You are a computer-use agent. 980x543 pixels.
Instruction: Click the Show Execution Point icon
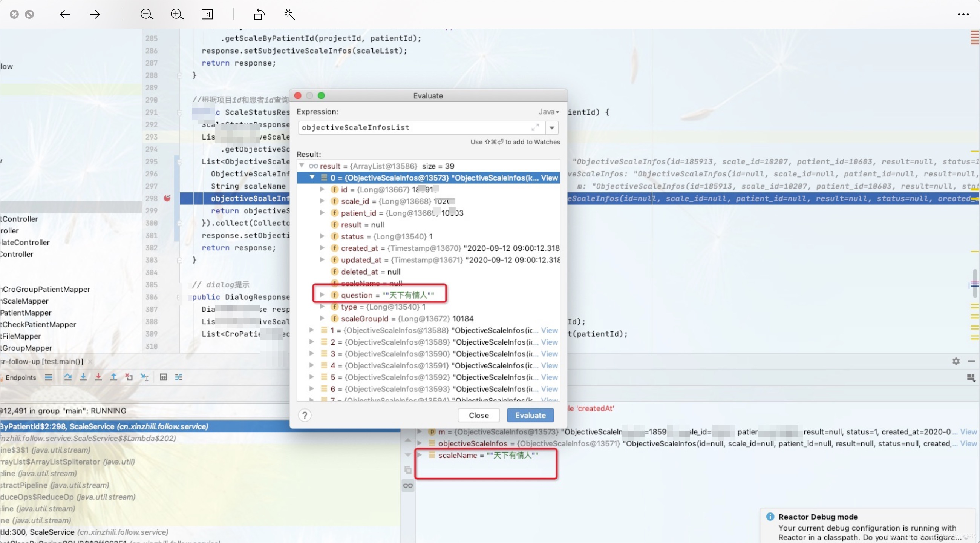pyautogui.click(x=49, y=377)
